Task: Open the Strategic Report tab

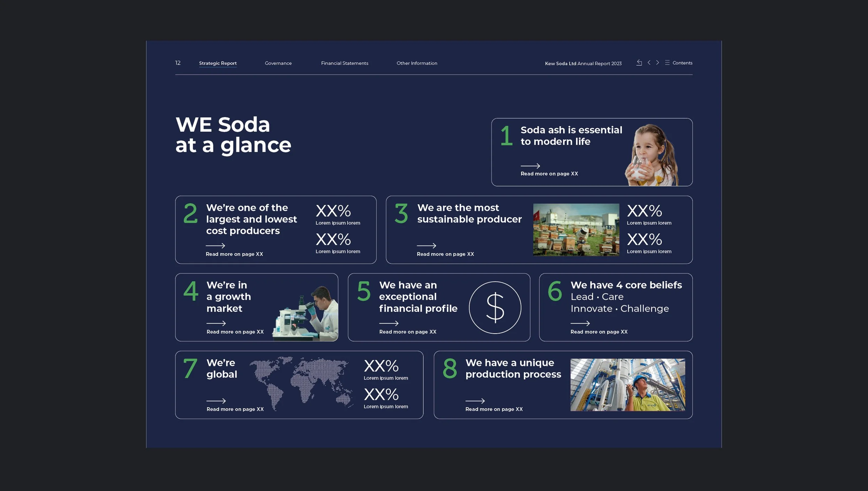Action: pyautogui.click(x=218, y=63)
